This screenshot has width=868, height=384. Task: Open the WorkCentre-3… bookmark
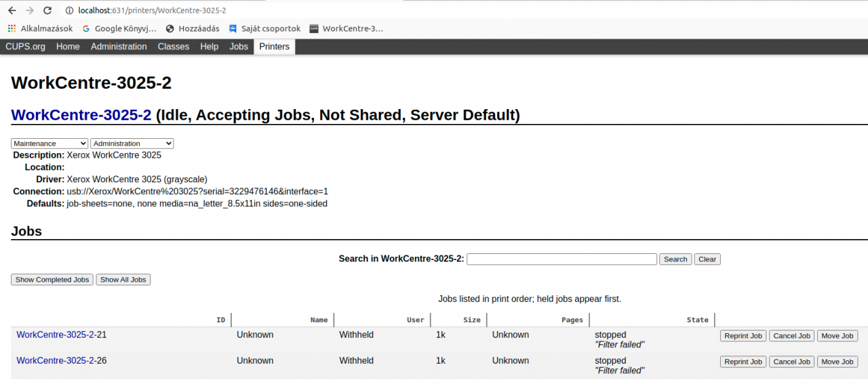(347, 28)
